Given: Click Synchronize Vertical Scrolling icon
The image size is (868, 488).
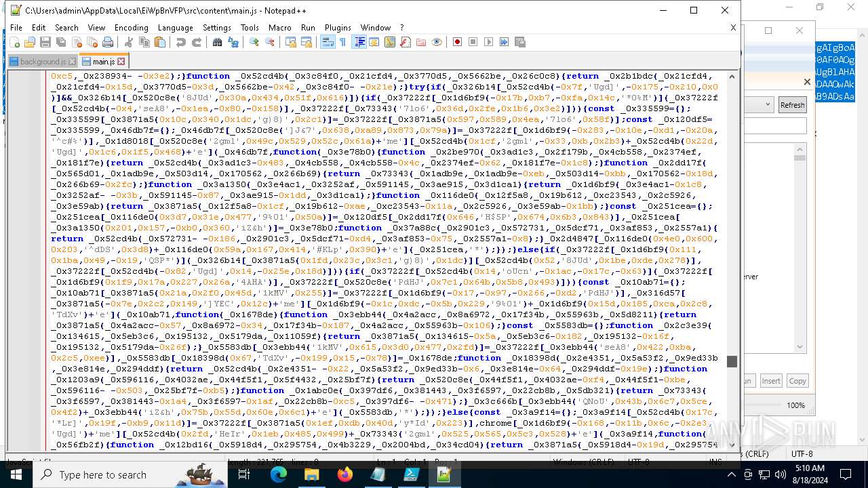Looking at the screenshot, I should point(291,42).
